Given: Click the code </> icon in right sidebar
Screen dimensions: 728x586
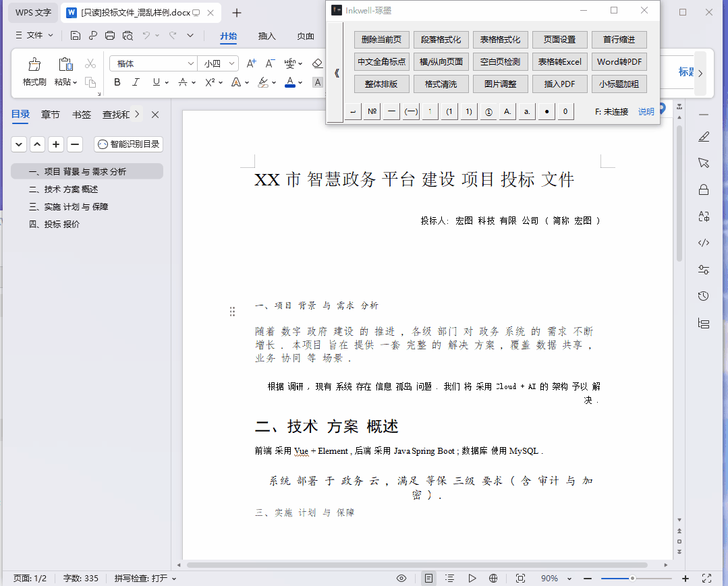Looking at the screenshot, I should coord(704,243).
